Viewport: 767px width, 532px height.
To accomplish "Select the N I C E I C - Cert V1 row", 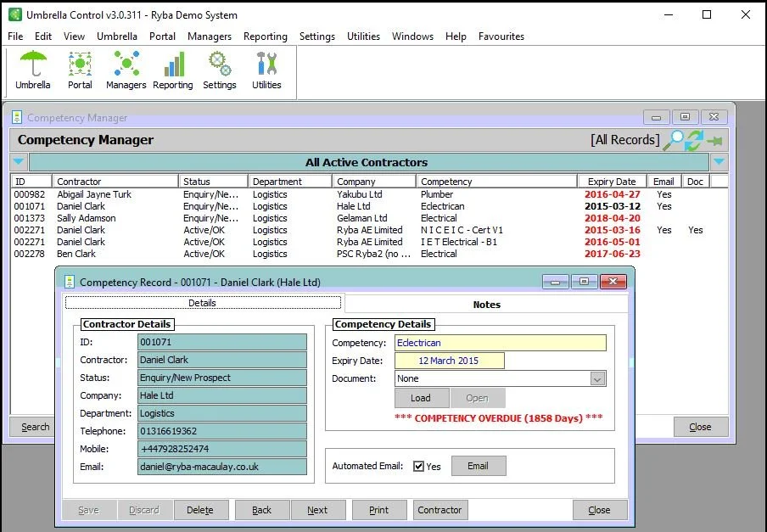I will (369, 230).
